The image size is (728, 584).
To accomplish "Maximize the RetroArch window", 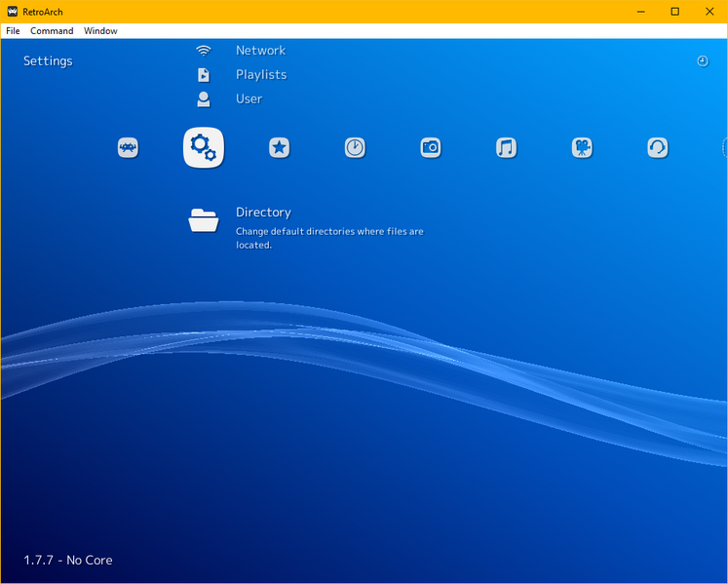I will point(674,12).
